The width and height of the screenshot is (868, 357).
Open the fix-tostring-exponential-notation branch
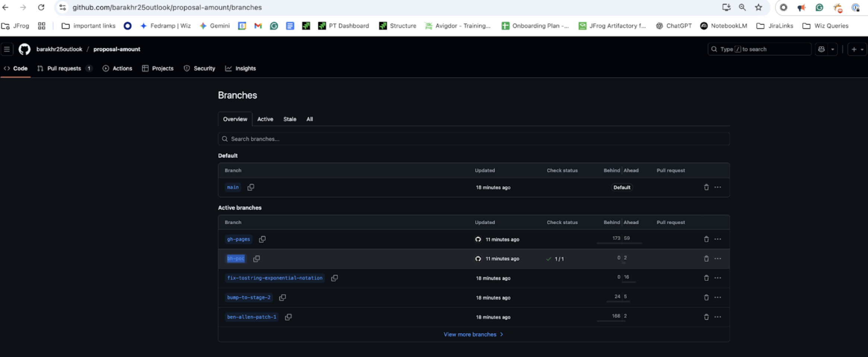click(x=274, y=278)
